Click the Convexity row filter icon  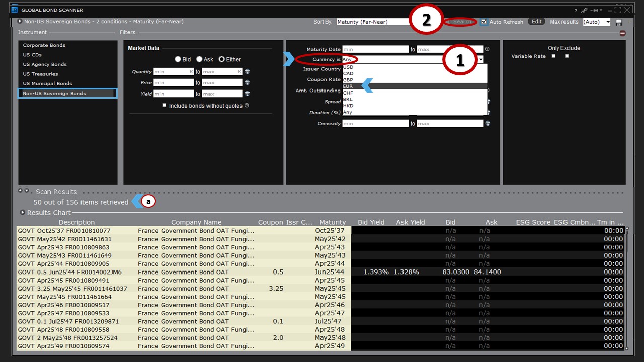488,124
